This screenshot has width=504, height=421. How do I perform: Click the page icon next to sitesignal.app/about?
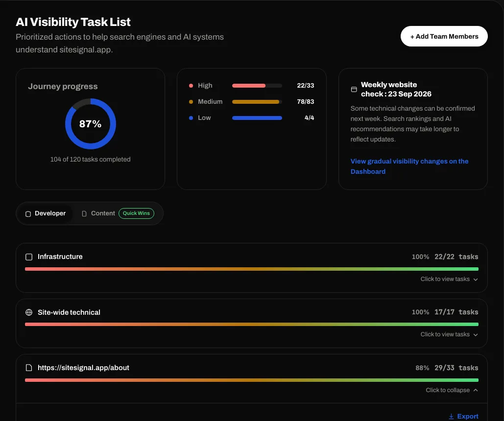(x=29, y=368)
